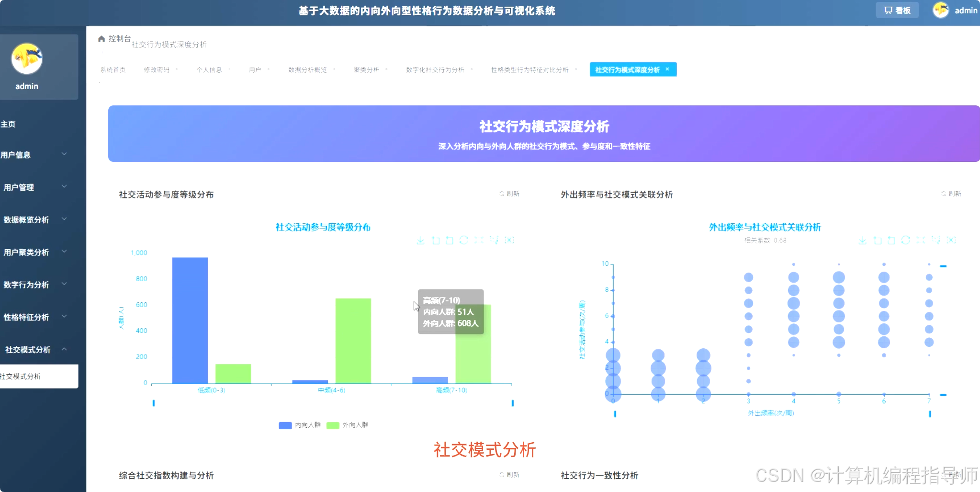Screen dimensions: 980x492
Task: Switch to the 系统首页 tab
Action: (x=113, y=70)
